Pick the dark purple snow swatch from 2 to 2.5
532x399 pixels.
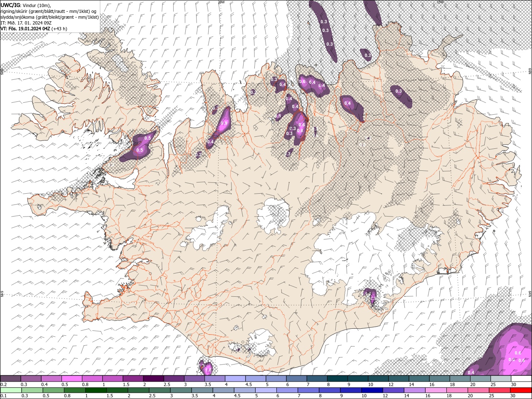pyautogui.click(x=153, y=379)
